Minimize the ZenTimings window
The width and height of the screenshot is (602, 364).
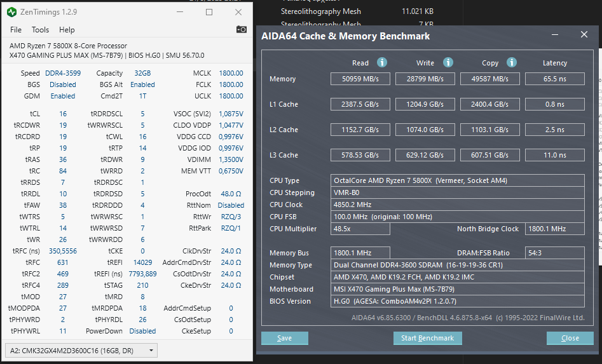click(x=180, y=12)
